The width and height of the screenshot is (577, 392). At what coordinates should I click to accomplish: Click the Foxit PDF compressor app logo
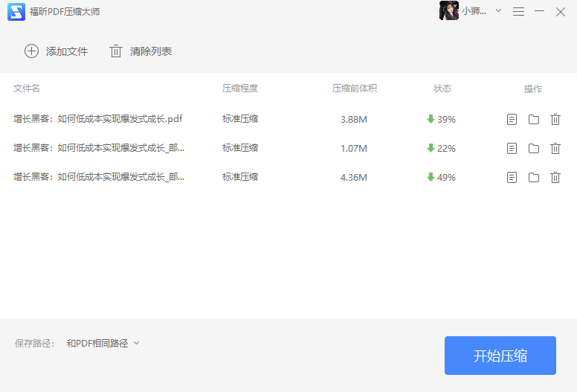[16, 12]
